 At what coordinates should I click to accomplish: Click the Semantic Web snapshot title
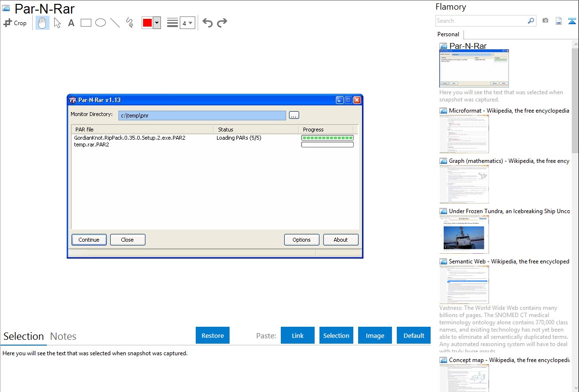(509, 261)
